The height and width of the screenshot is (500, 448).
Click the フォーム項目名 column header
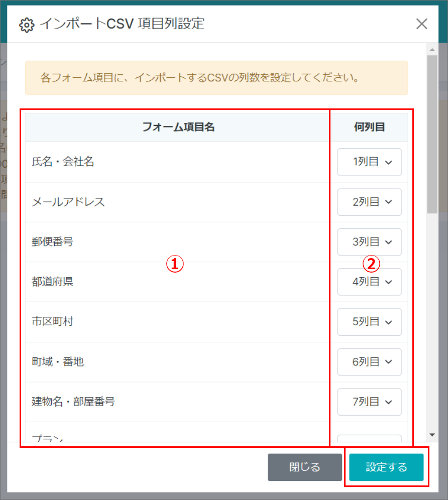[178, 128]
